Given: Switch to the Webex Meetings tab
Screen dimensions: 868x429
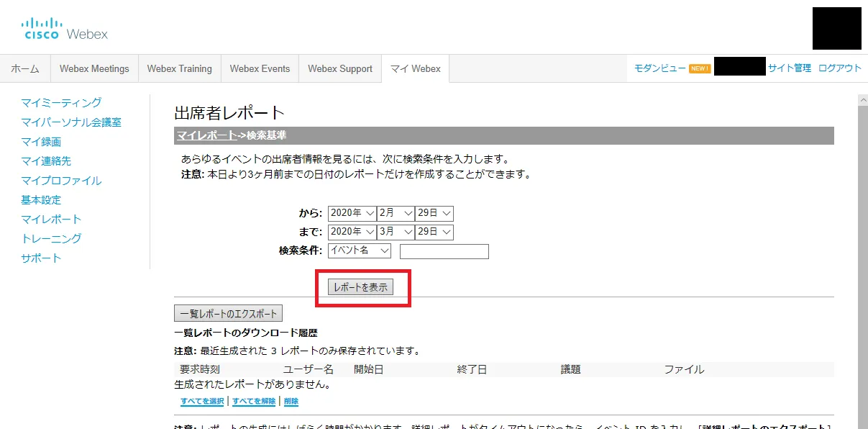Looking at the screenshot, I should tap(94, 69).
